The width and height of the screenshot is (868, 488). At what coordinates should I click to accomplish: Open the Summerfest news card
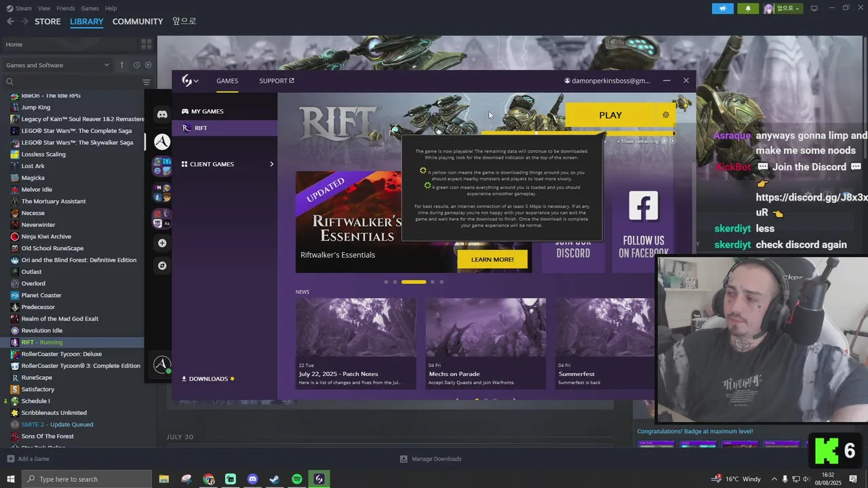(606, 344)
